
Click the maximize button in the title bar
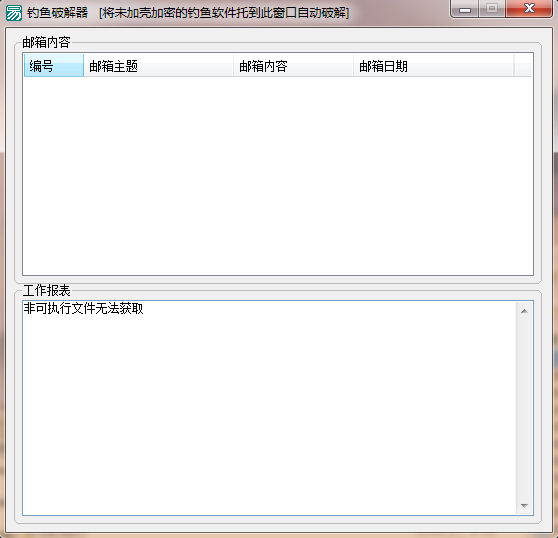492,9
